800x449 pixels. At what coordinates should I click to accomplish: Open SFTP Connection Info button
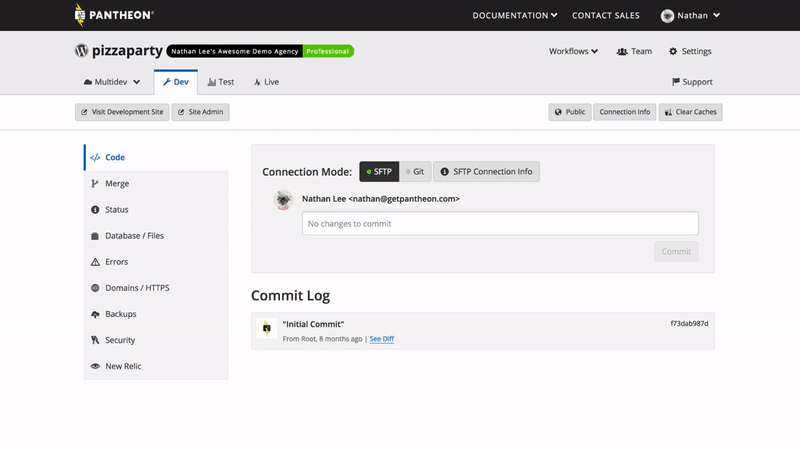[x=486, y=171]
